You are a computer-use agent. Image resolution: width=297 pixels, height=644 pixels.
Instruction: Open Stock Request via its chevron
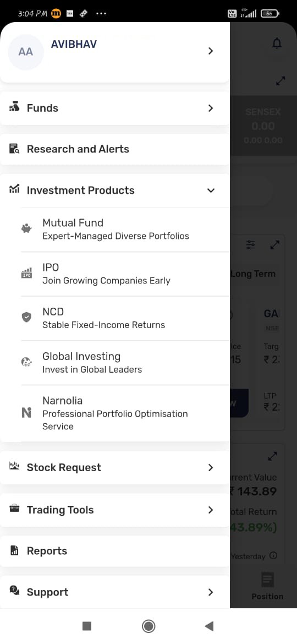(211, 467)
